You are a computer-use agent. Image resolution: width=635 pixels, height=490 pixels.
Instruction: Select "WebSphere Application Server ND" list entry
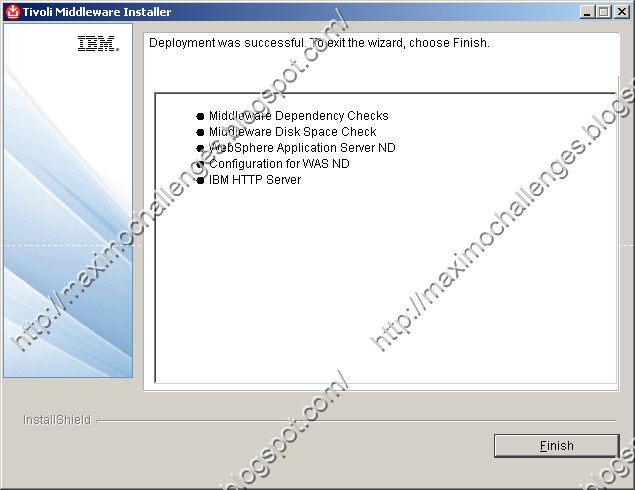pos(302,147)
